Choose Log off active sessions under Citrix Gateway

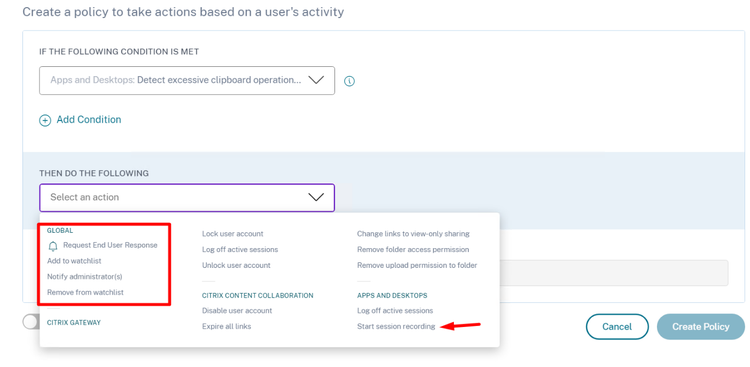click(240, 249)
